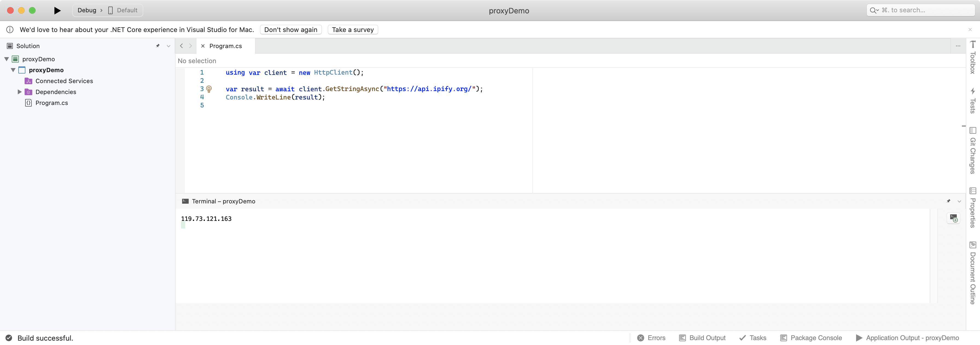Screen dimensions: 980x345
Task: Click the Solution panel icon
Action: (10, 46)
